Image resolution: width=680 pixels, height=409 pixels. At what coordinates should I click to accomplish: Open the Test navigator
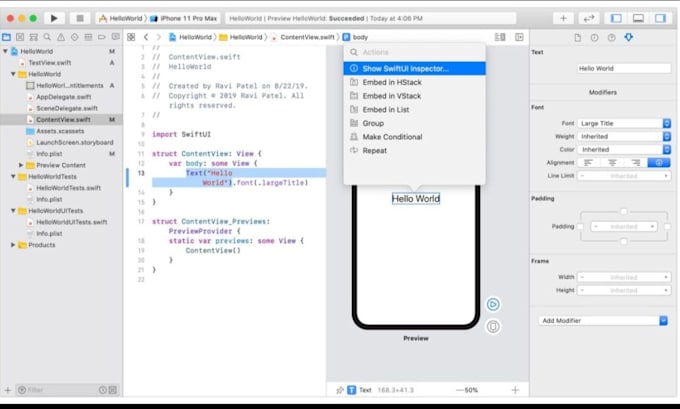[75, 37]
